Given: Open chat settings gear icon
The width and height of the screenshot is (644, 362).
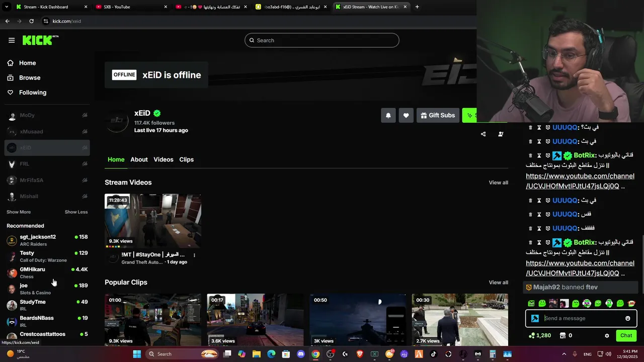Looking at the screenshot, I should click(607, 336).
